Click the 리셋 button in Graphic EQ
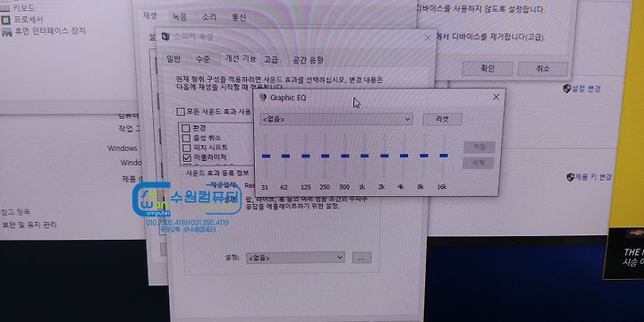The height and width of the screenshot is (322, 644). coord(443,119)
